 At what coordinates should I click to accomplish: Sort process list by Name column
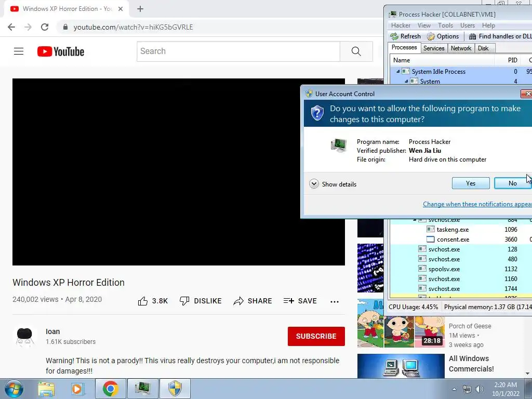pyautogui.click(x=442, y=60)
